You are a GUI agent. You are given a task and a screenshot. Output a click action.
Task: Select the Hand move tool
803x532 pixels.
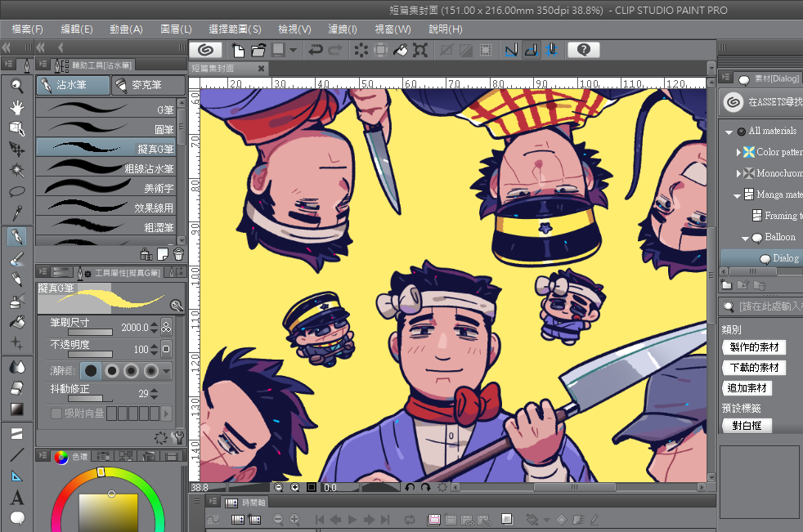(x=17, y=107)
